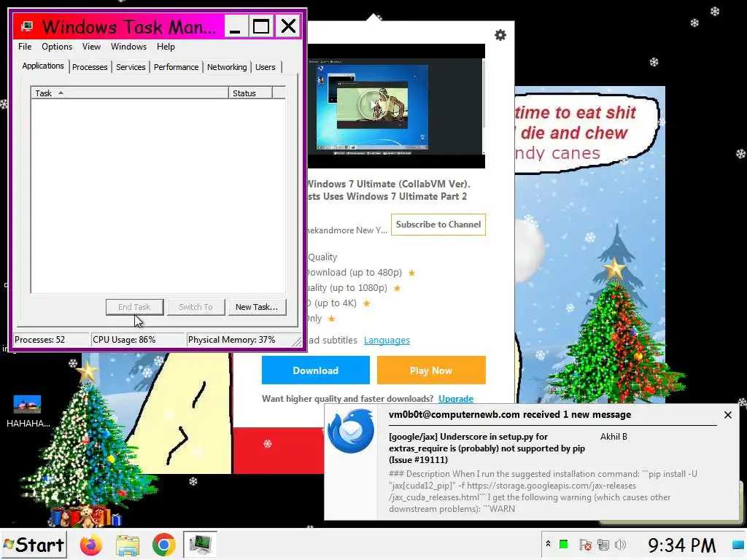Click the Windows 7 Ultimate video title

pyautogui.click(x=389, y=190)
